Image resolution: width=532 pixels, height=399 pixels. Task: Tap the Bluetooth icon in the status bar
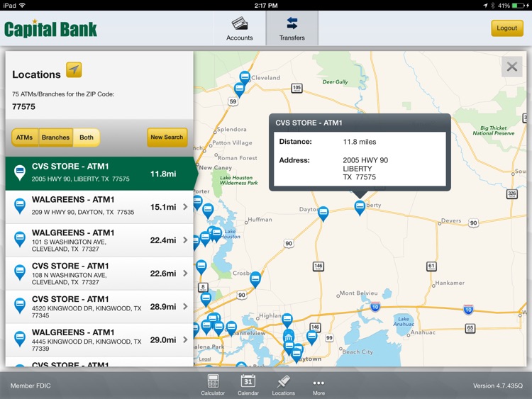tap(492, 6)
